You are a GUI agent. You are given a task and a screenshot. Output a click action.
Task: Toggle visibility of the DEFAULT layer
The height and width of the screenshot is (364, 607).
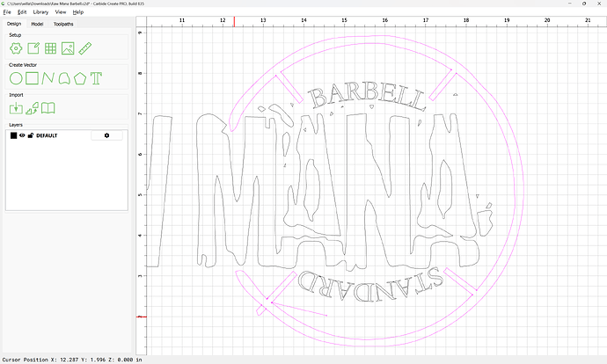[x=23, y=135]
